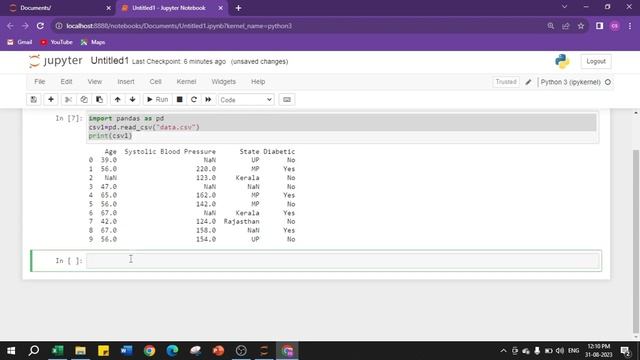Open Windows search on taskbar

coord(34,351)
